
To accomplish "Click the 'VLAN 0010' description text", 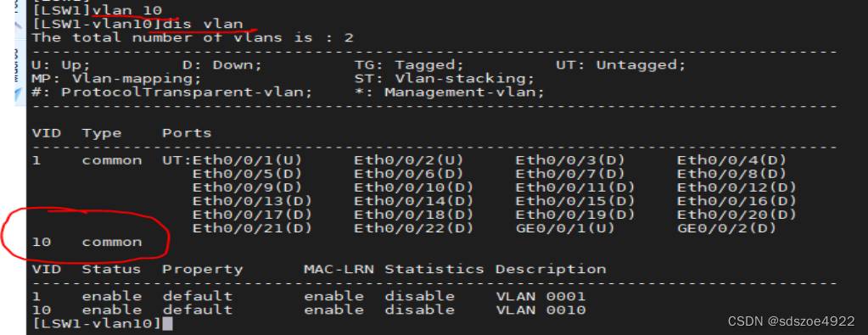I will point(540,310).
